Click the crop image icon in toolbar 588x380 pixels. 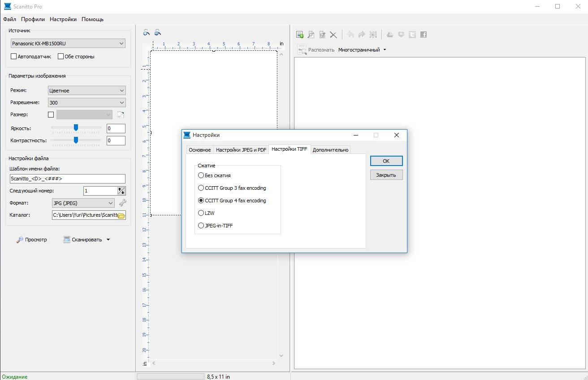tap(373, 35)
